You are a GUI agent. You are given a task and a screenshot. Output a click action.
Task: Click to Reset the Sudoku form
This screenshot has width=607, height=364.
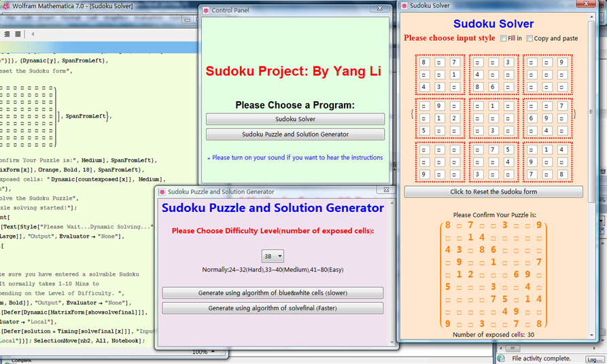493,192
